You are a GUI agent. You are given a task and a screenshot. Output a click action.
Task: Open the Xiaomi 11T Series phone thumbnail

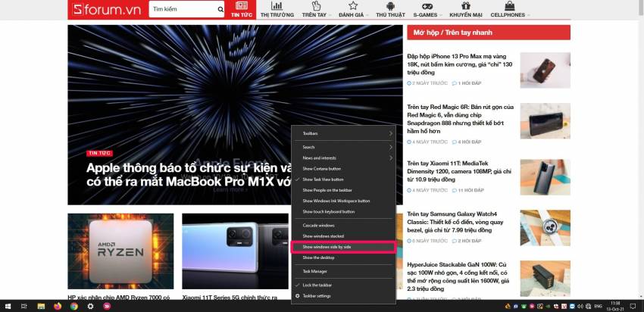tap(235, 251)
